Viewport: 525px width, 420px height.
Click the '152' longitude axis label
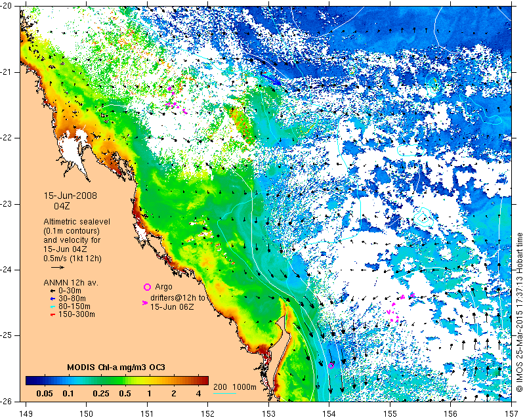[x=208, y=414]
